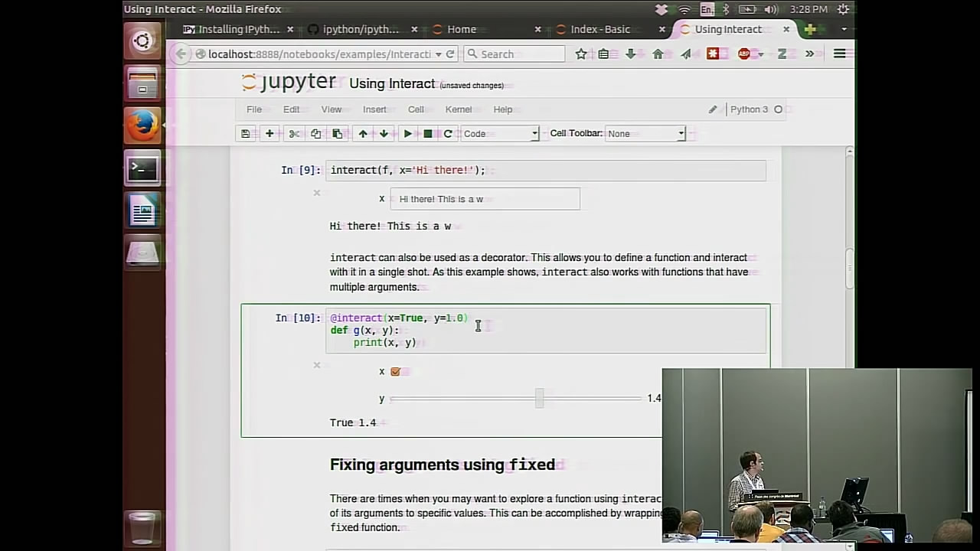Image resolution: width=980 pixels, height=551 pixels.
Task: Open the cell type Code dropdown
Action: coord(500,134)
